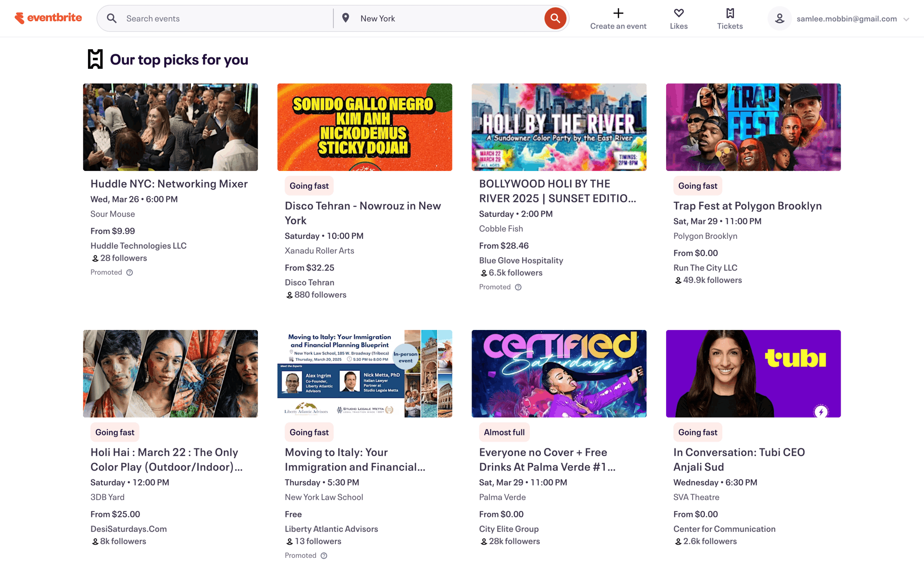Open Holi Hai : March 22 event title
Screen dimensions: 924x578
pos(167,460)
